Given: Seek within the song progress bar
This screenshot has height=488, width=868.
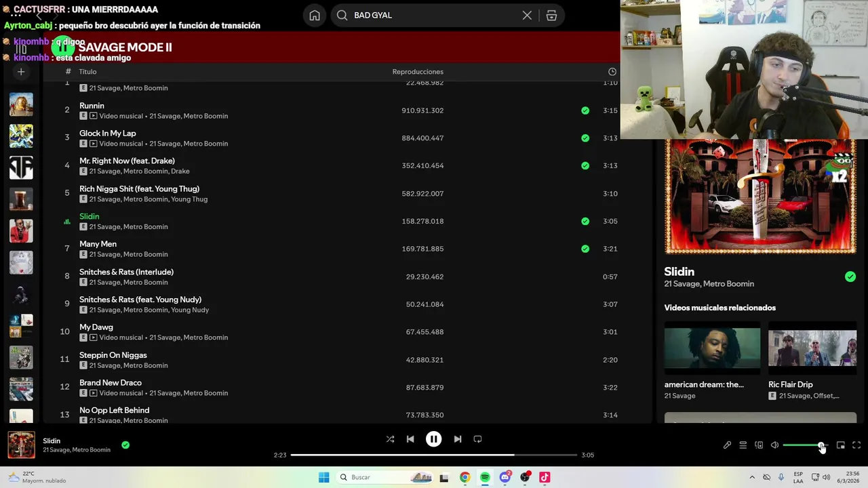Looking at the screenshot, I should (434, 455).
